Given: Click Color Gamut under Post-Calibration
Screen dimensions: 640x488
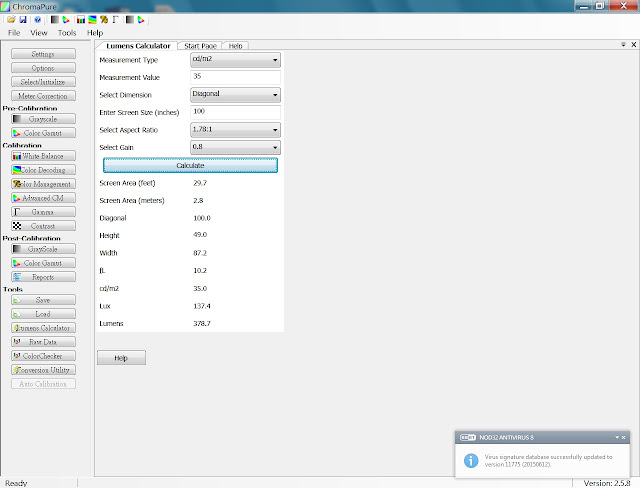Looking at the screenshot, I should pos(43,263).
